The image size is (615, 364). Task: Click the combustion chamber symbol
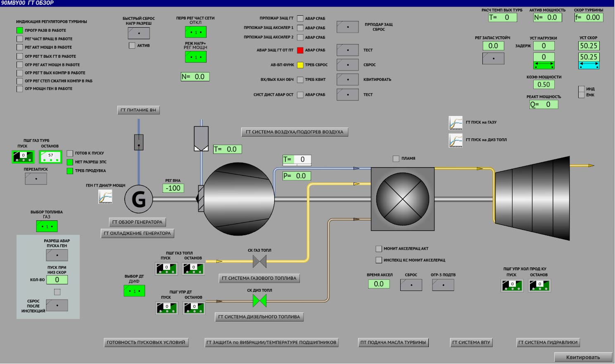coord(403,199)
